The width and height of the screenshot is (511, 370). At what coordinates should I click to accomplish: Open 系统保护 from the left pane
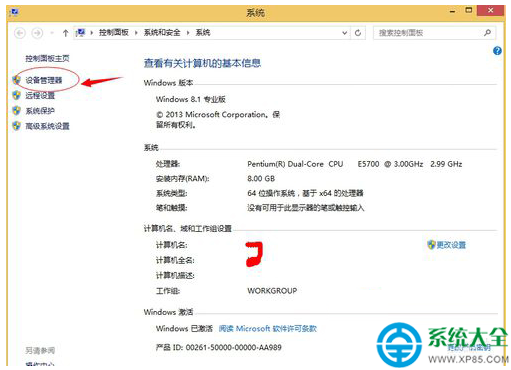(40, 111)
